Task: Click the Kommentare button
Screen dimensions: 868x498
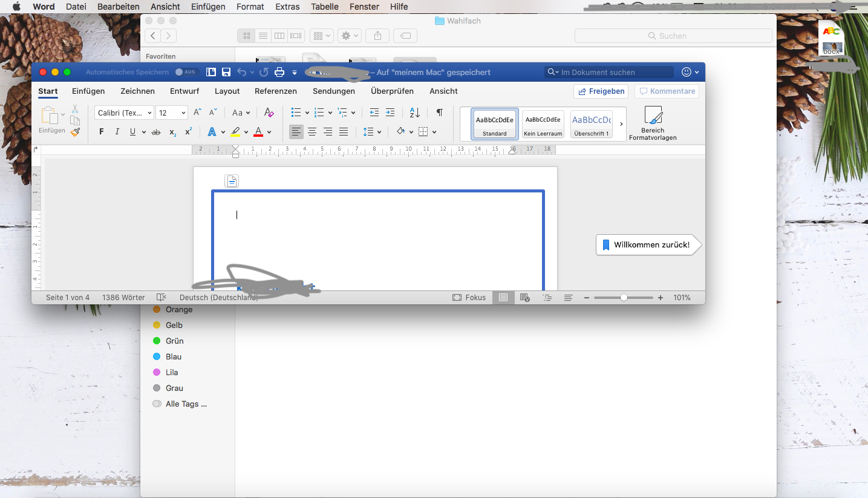Action: tap(667, 91)
